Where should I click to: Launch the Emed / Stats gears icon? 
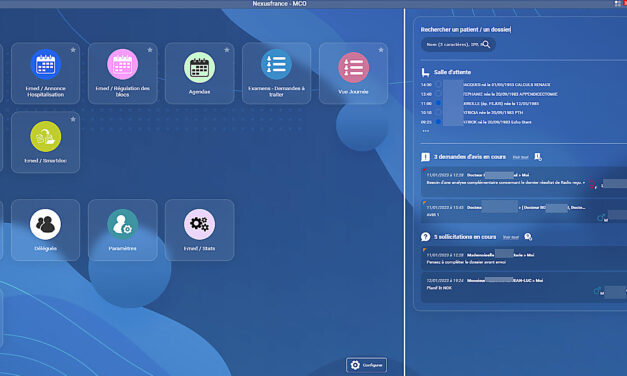point(199,230)
